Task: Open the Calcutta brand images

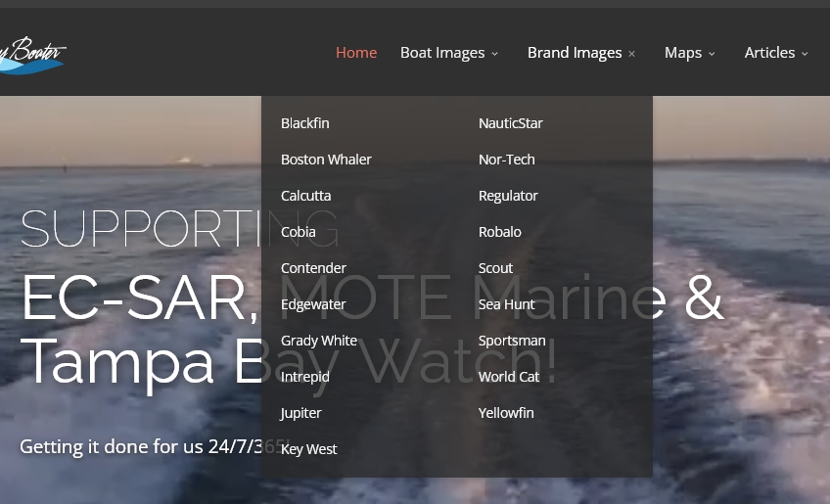Action: 305,196
